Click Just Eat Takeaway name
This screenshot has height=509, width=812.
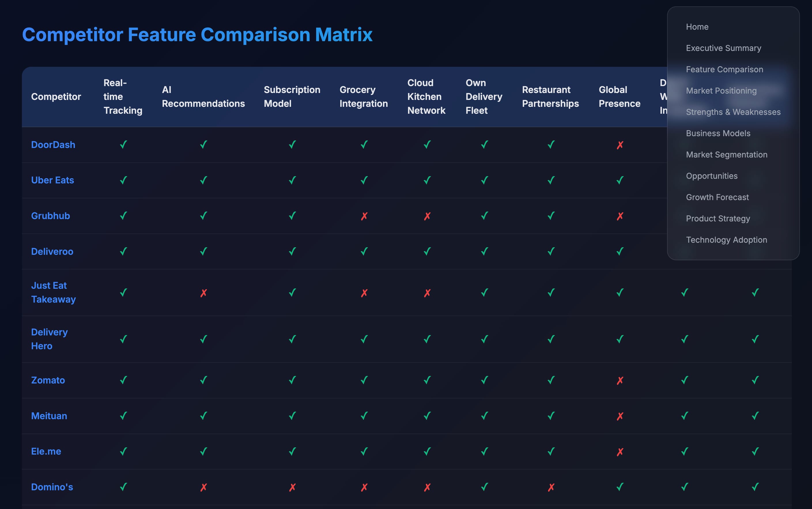click(53, 293)
